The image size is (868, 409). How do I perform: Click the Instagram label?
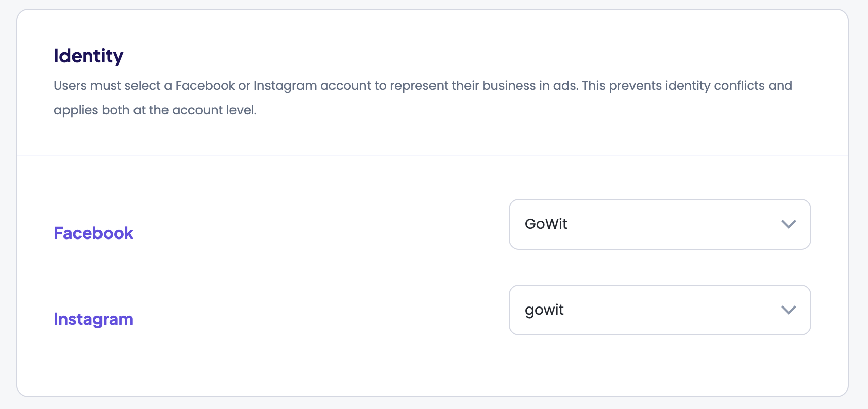[93, 319]
